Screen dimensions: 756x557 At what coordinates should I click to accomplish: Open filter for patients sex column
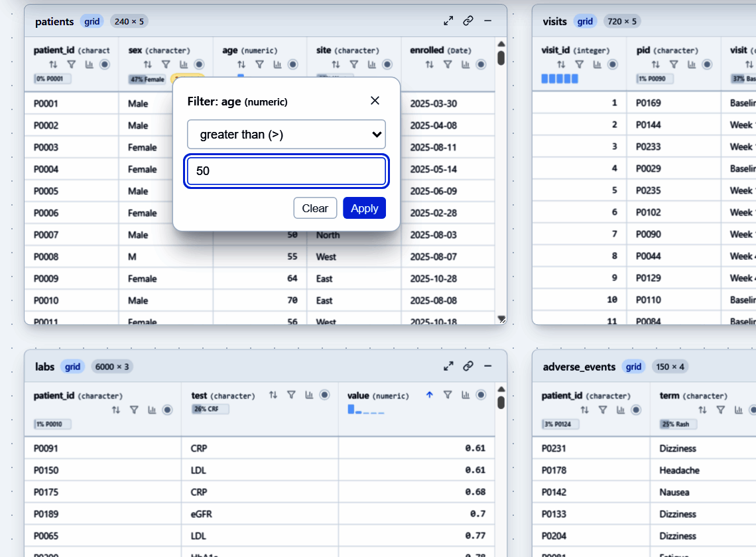click(166, 64)
